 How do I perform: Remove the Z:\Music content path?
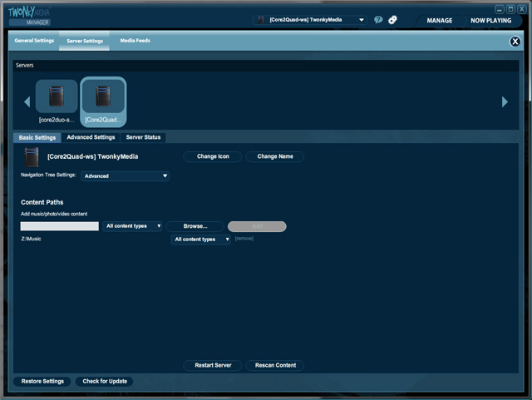tap(244, 239)
